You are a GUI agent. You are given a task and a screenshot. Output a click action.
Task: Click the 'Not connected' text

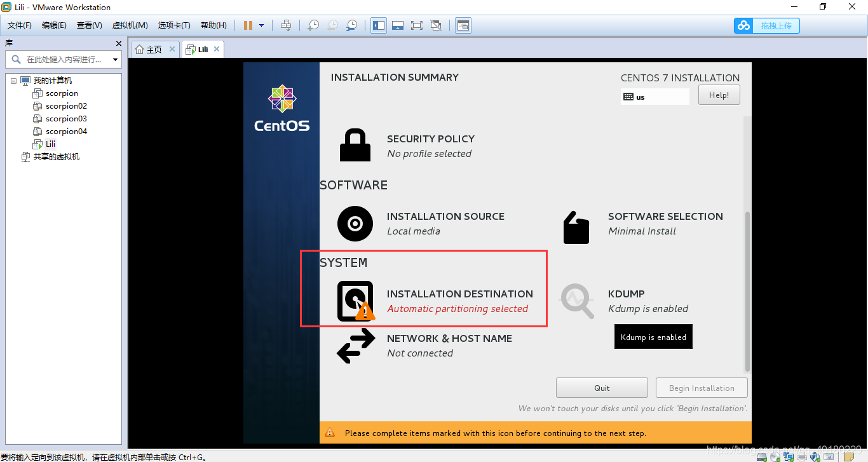click(x=420, y=353)
